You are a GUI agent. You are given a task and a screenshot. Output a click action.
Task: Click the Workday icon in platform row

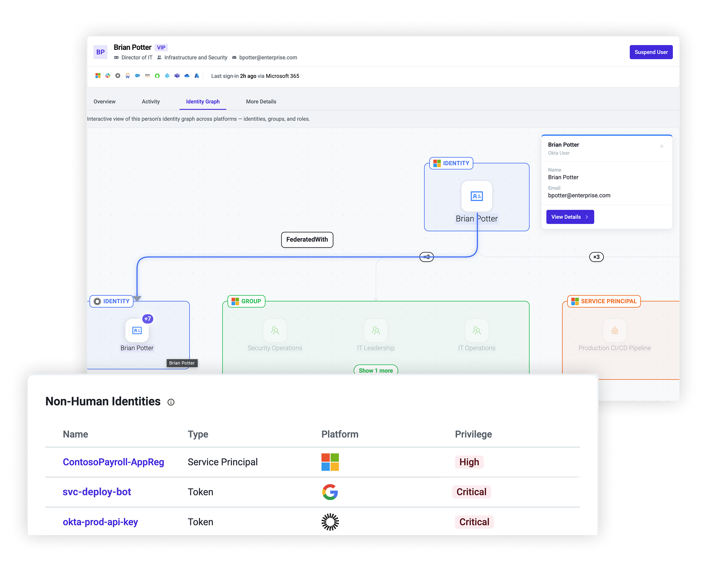pyautogui.click(x=128, y=76)
